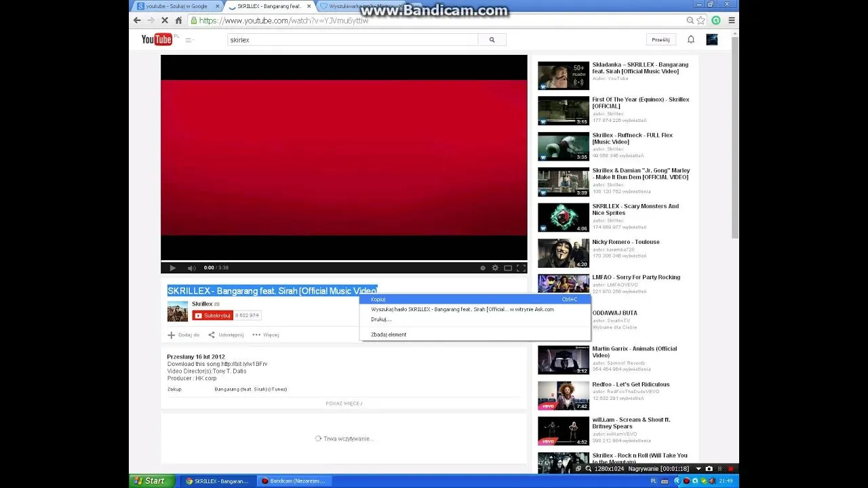Open Scary Monsters And Nice Sprites thumbnail
868x488 pixels.
coord(564,218)
